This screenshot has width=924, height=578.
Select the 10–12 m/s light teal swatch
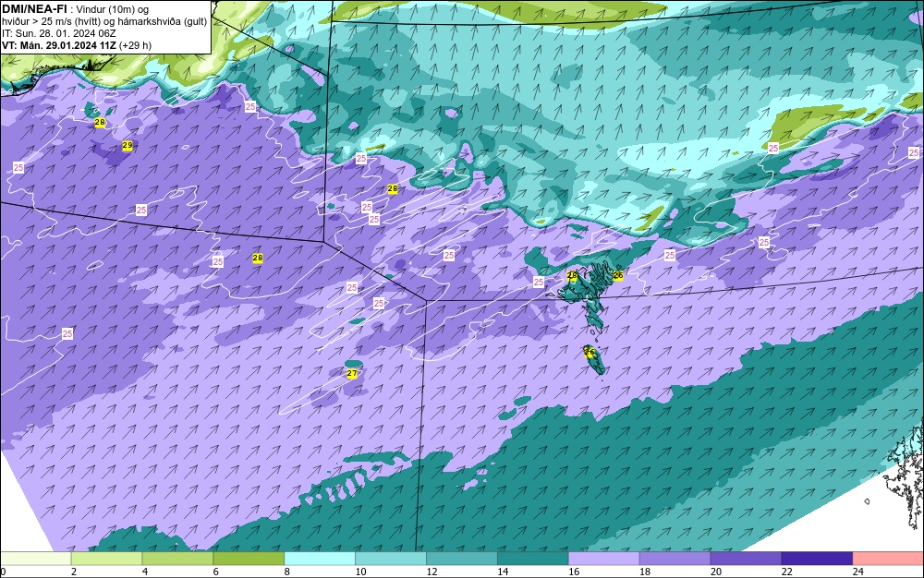[391, 559]
